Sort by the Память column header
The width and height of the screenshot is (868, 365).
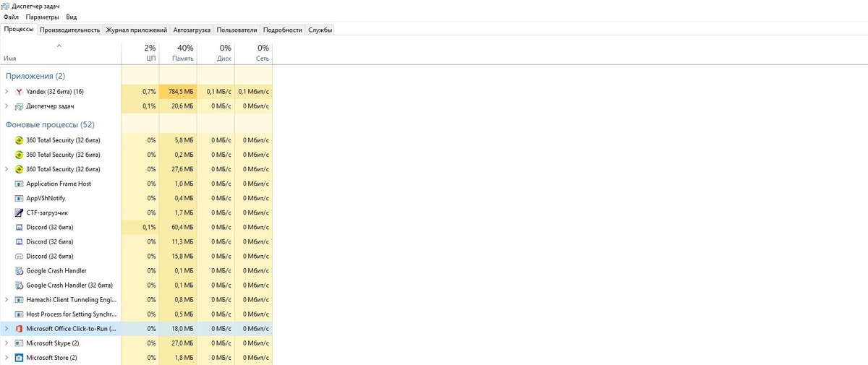pos(178,52)
